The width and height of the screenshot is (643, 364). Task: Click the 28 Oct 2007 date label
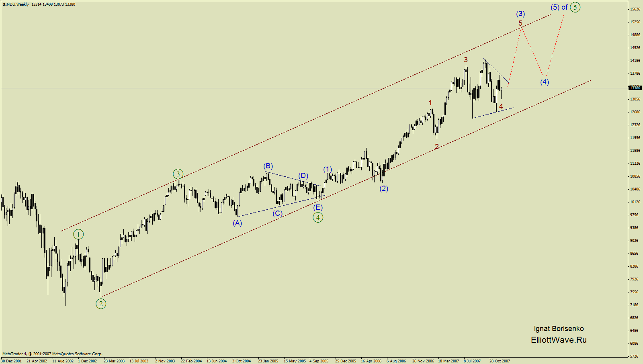click(500, 361)
